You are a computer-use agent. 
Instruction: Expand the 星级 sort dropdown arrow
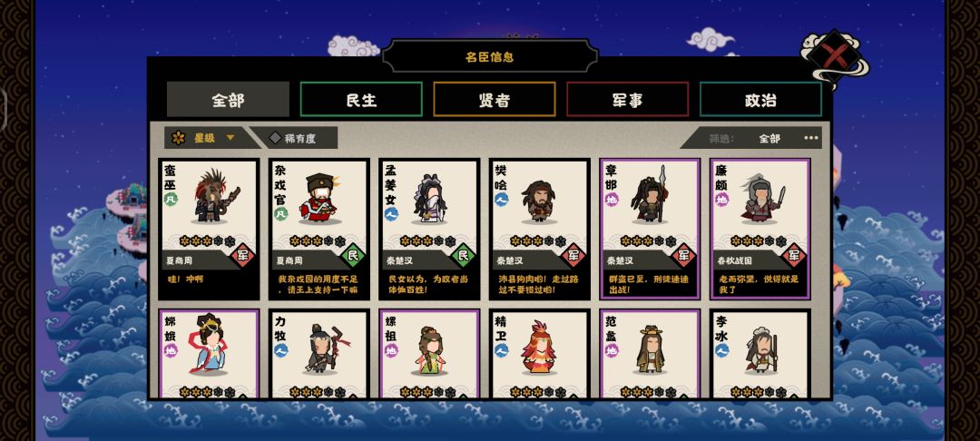pyautogui.click(x=230, y=138)
